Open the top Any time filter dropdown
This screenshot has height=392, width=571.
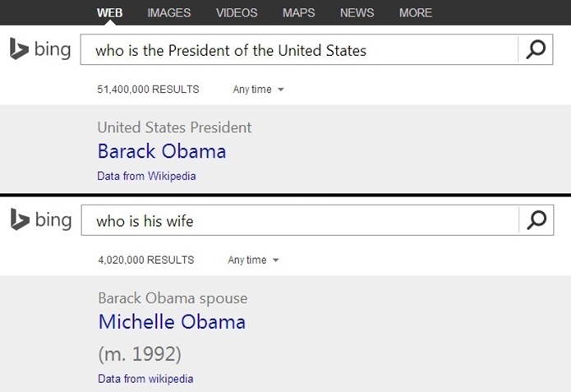pos(258,90)
